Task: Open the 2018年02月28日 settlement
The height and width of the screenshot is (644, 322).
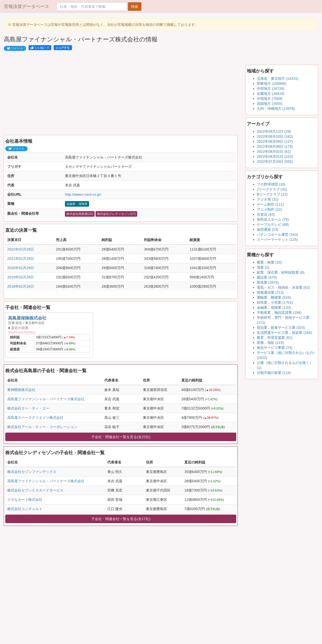Action: [20, 286]
